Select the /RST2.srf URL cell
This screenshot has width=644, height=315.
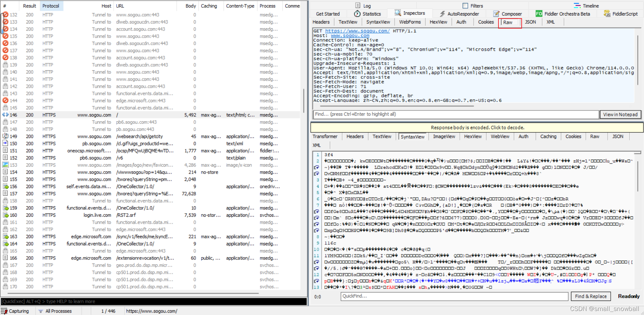126,215
